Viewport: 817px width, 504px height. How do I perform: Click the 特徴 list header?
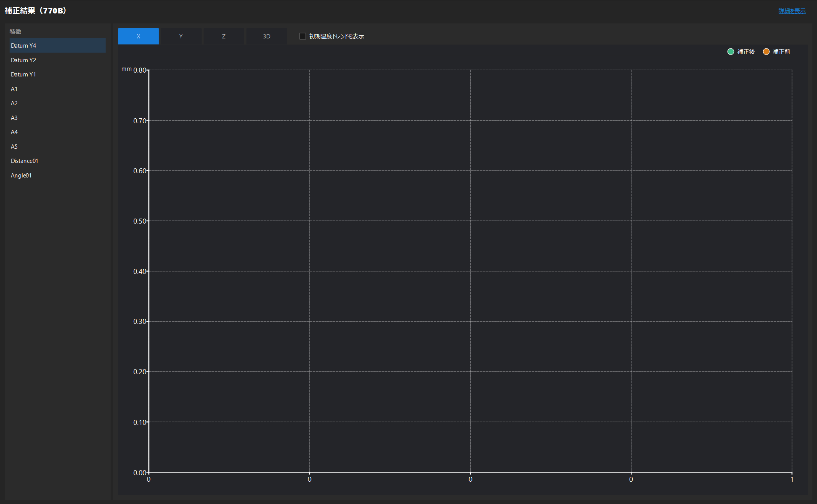[x=15, y=31]
